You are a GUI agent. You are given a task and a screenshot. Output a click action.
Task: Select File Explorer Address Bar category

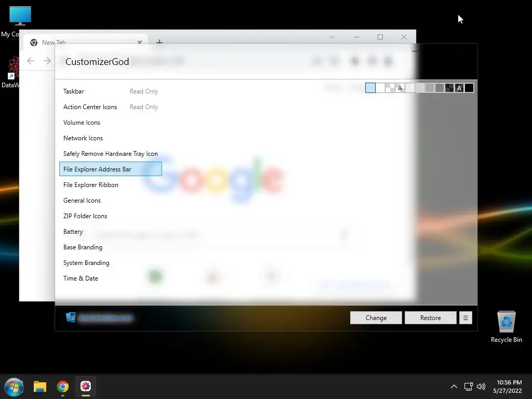[x=111, y=169]
